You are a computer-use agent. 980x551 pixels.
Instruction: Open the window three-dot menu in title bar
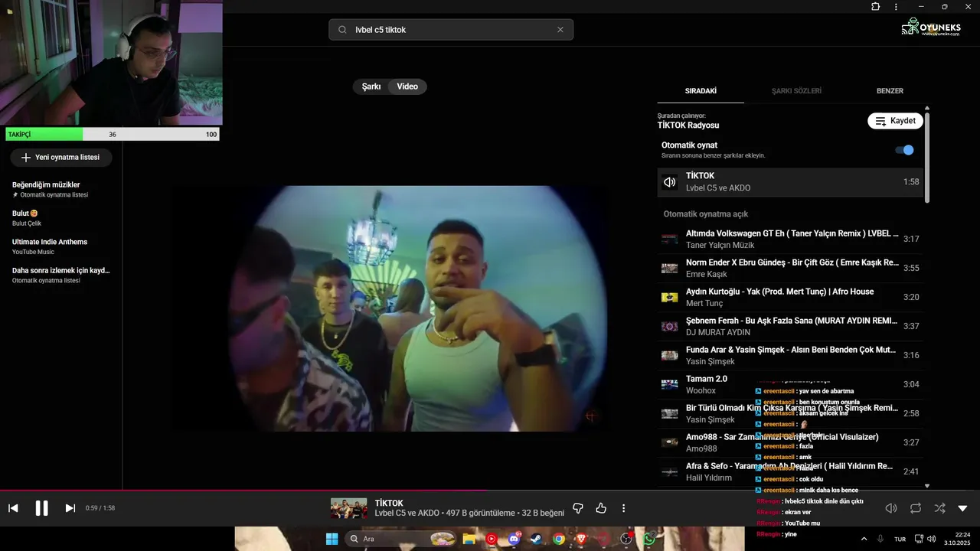[896, 7]
